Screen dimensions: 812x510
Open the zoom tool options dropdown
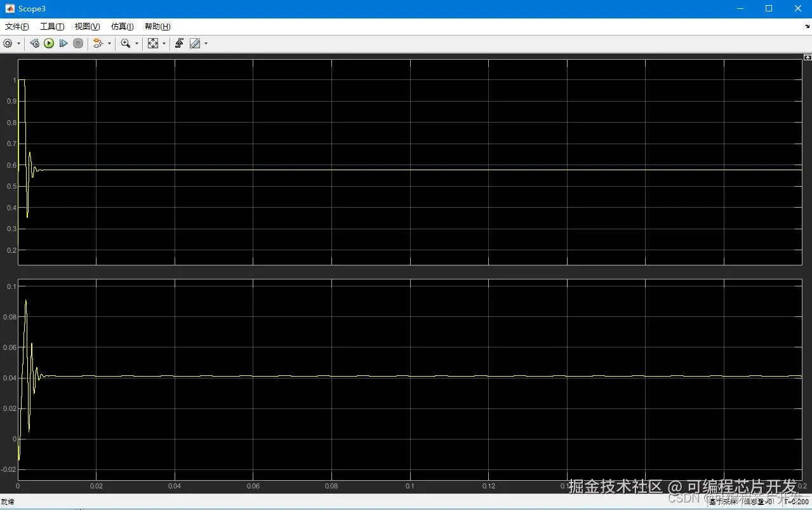[136, 43]
